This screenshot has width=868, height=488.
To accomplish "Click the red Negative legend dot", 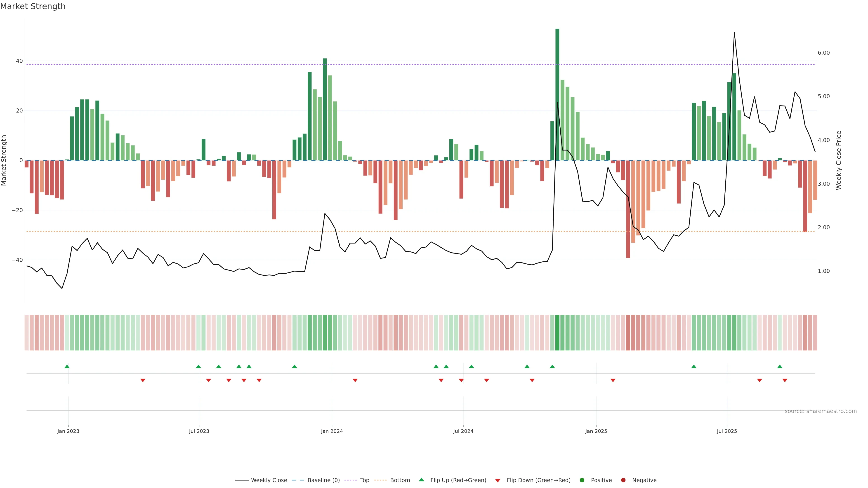I will (x=623, y=480).
